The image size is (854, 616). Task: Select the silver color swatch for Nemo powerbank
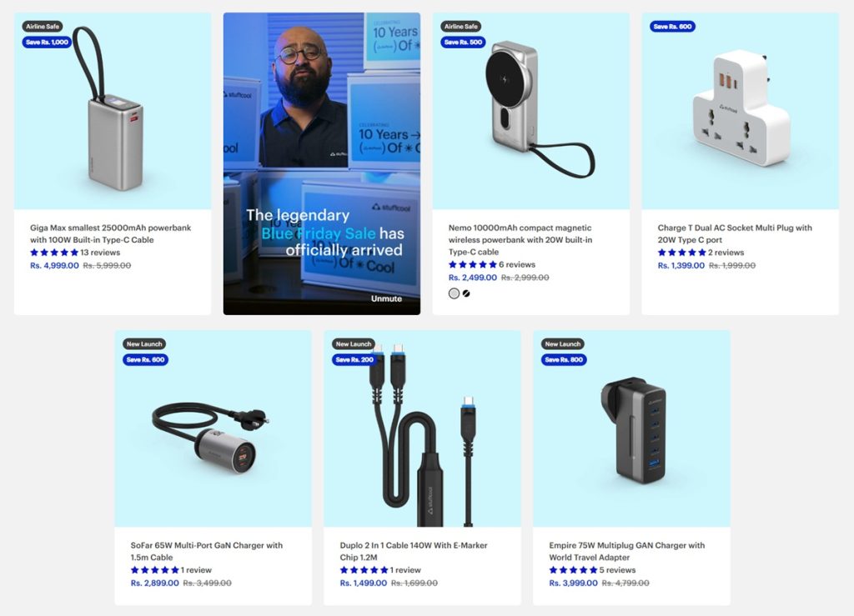pos(454,293)
